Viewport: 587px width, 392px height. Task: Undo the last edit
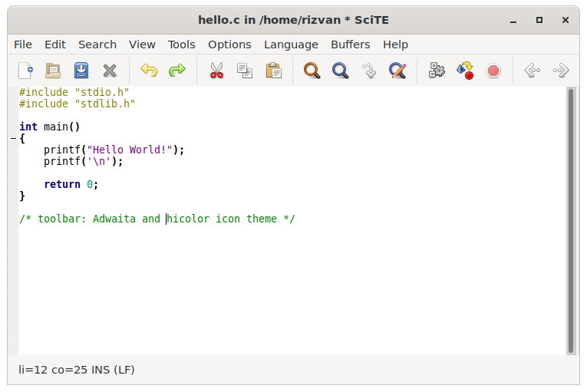tap(148, 71)
